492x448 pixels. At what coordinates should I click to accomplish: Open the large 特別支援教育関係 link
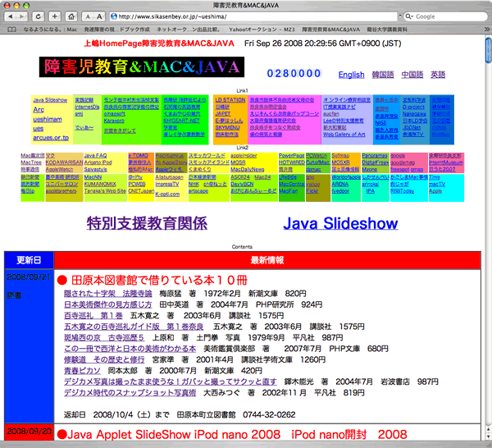point(147,223)
